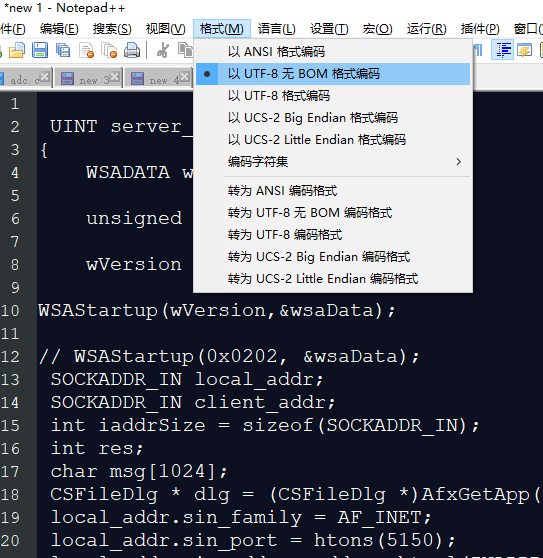Screen dimensions: 543x558
Task: Toggle the Indent Guide toolbar icon
Action: tap(502, 50)
